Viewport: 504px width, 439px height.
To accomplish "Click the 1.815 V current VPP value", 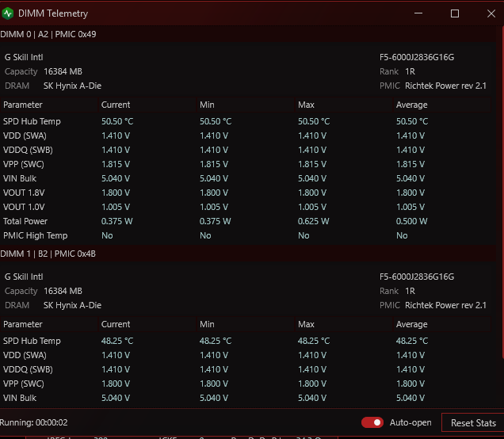I will click(x=116, y=164).
